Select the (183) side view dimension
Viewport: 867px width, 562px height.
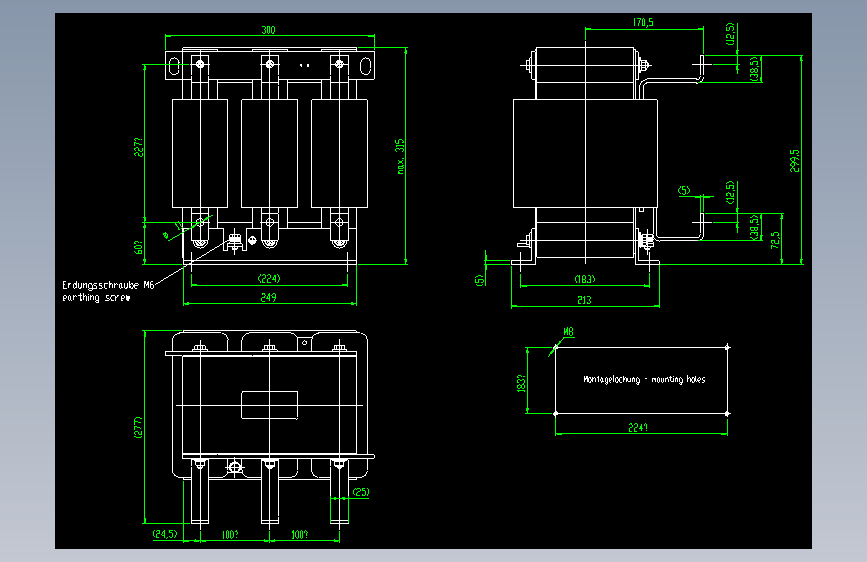585,279
